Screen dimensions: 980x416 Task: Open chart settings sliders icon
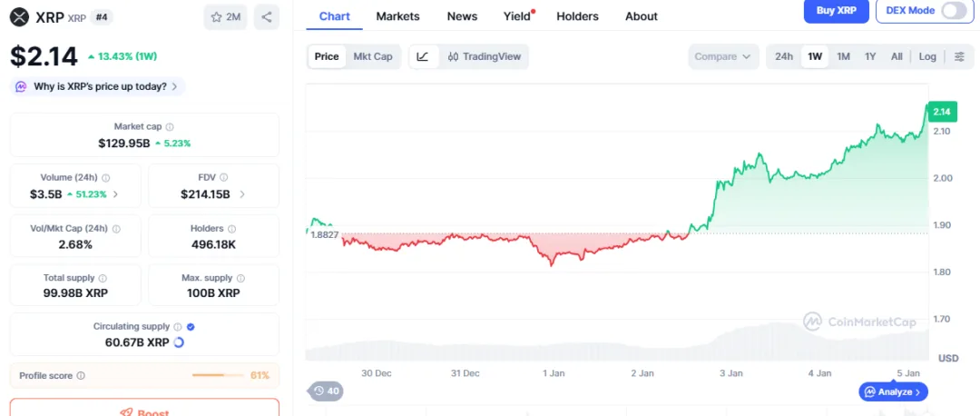(x=959, y=56)
